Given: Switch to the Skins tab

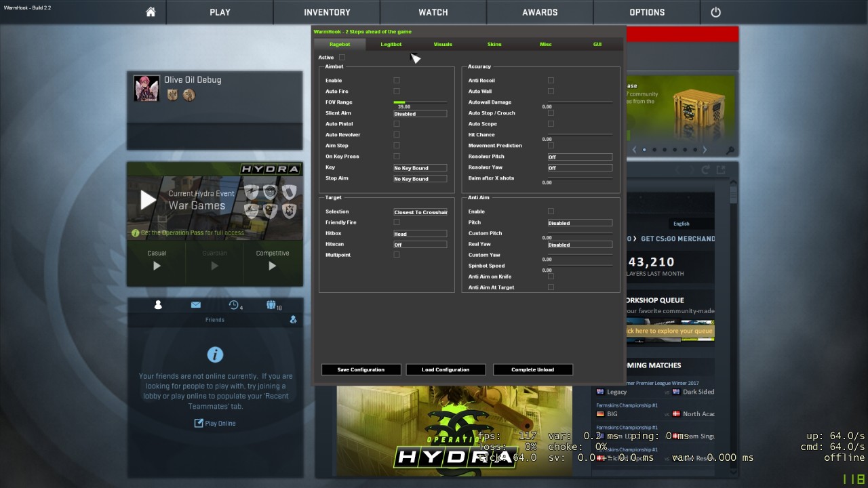Looking at the screenshot, I should coord(494,44).
